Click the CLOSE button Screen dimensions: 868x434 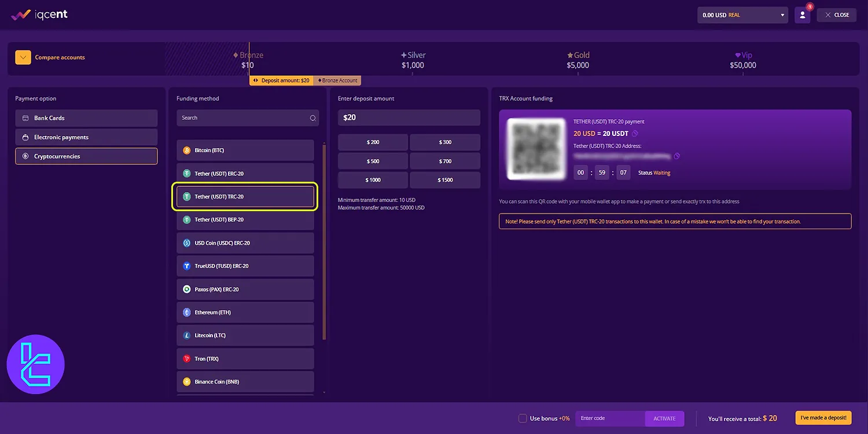pos(837,15)
